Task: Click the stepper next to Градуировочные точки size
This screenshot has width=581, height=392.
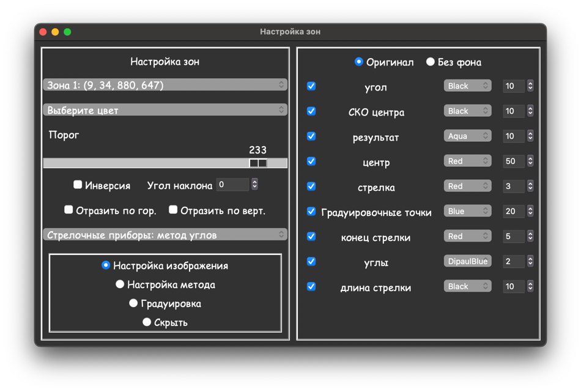Action: (x=530, y=212)
